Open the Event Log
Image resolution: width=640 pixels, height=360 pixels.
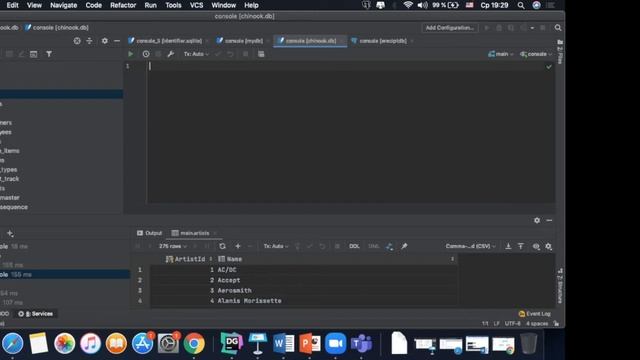coord(535,313)
